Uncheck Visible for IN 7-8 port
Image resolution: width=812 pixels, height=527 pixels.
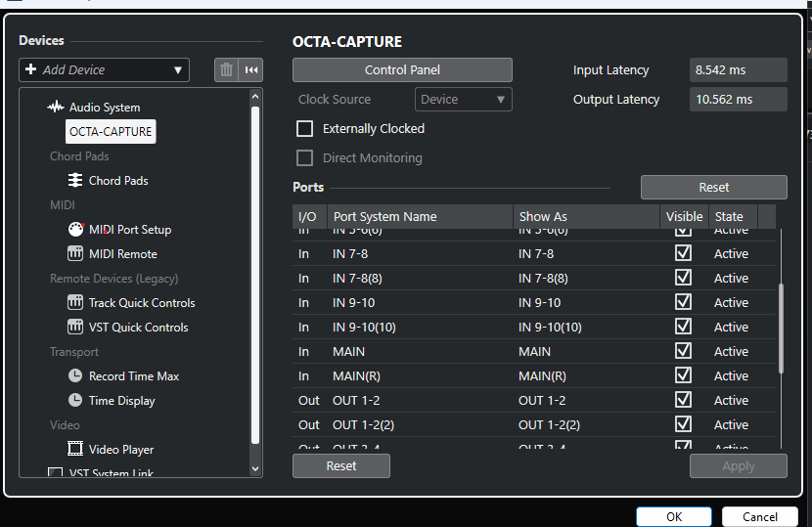pos(683,253)
